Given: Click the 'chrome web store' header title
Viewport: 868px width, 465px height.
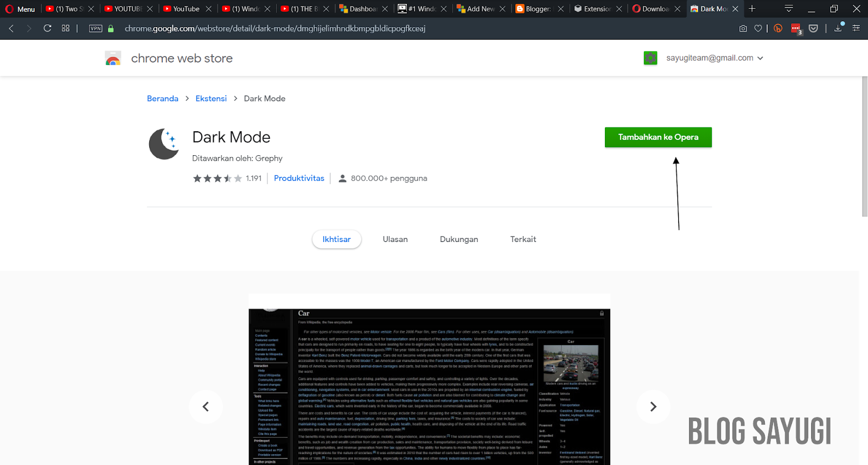Looking at the screenshot, I should (182, 58).
